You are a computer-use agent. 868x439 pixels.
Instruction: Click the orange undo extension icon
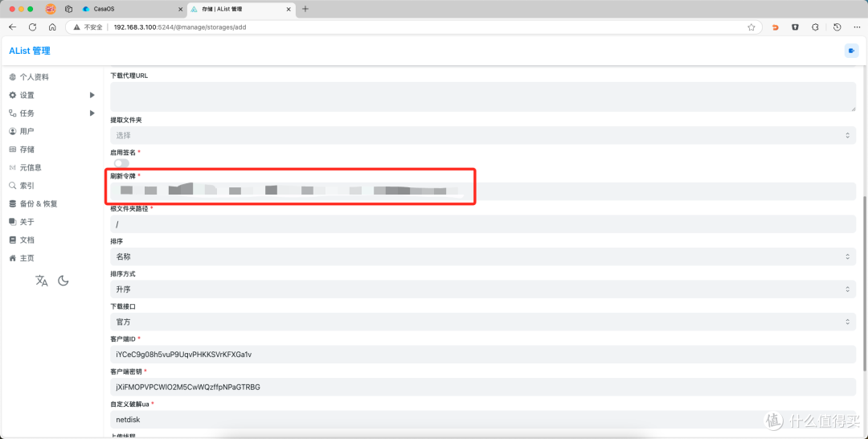point(775,27)
